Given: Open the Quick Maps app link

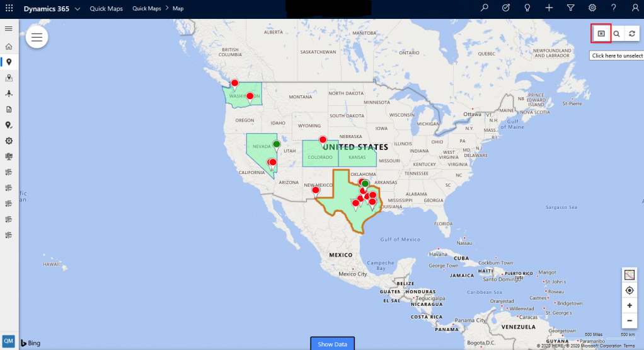Looking at the screenshot, I should point(106,9).
